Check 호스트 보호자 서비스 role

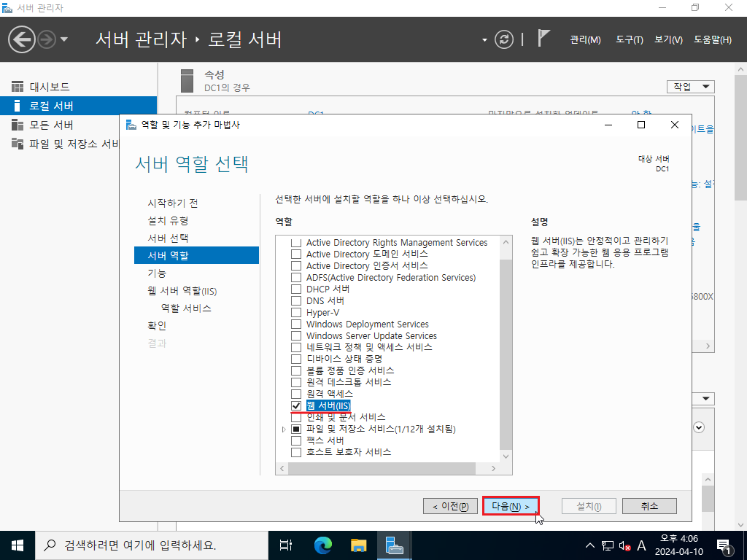coord(296,452)
